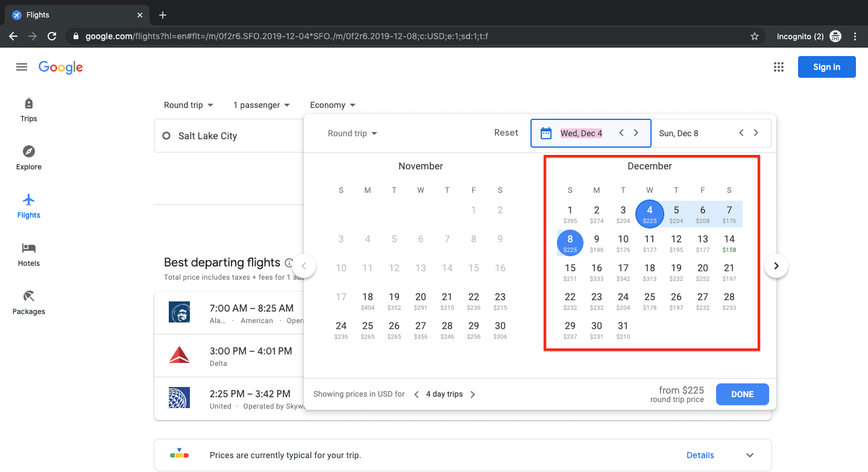
Task: Select December 14 priced at $158
Action: point(729,242)
